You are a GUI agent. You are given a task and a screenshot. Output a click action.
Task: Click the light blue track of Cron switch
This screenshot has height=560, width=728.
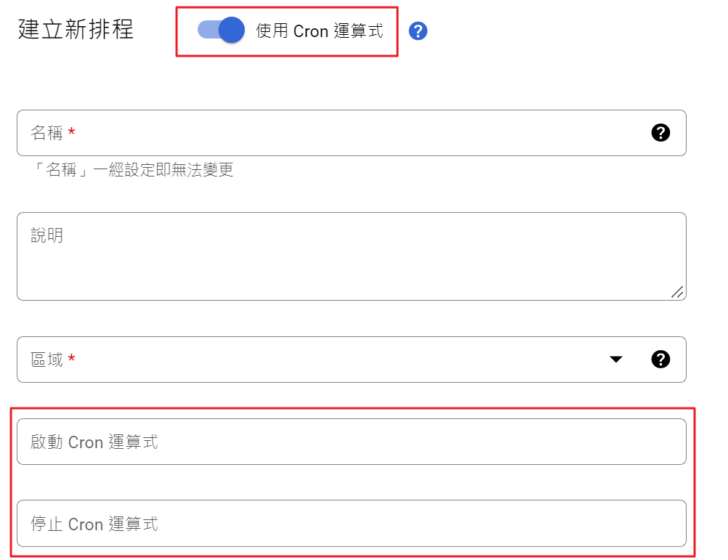point(206,31)
